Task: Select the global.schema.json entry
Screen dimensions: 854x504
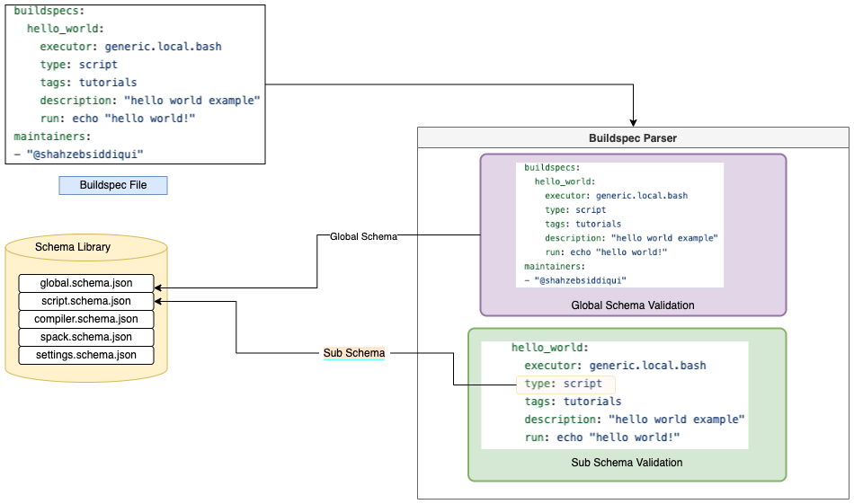Action: click(86, 283)
